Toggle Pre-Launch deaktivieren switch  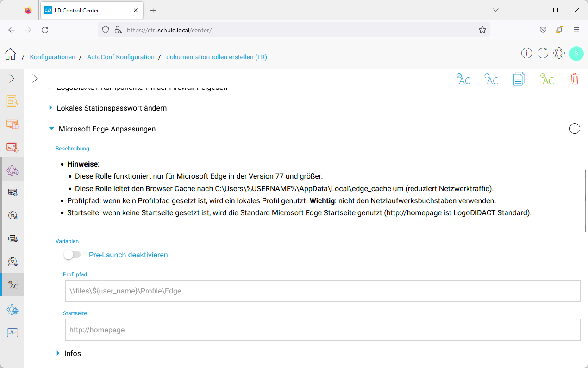point(72,255)
